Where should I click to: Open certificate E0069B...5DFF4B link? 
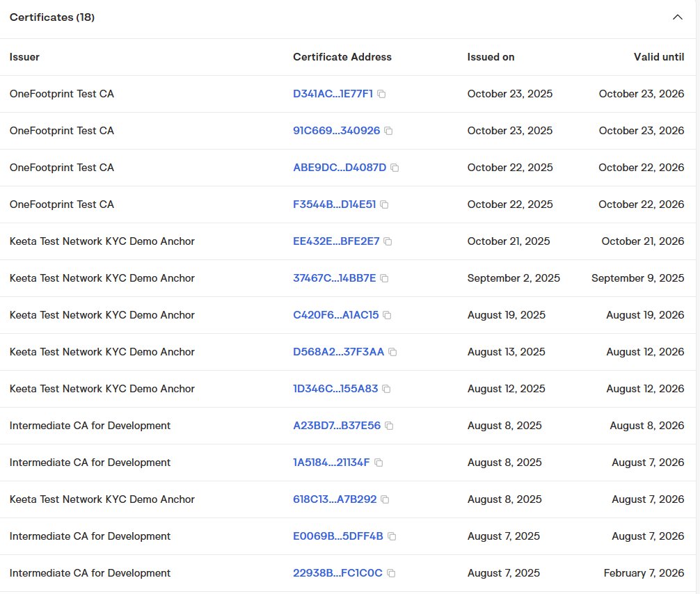[338, 536]
